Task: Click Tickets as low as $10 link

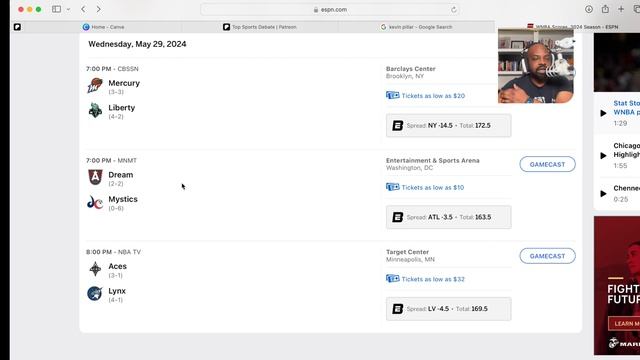Action: pyautogui.click(x=433, y=187)
